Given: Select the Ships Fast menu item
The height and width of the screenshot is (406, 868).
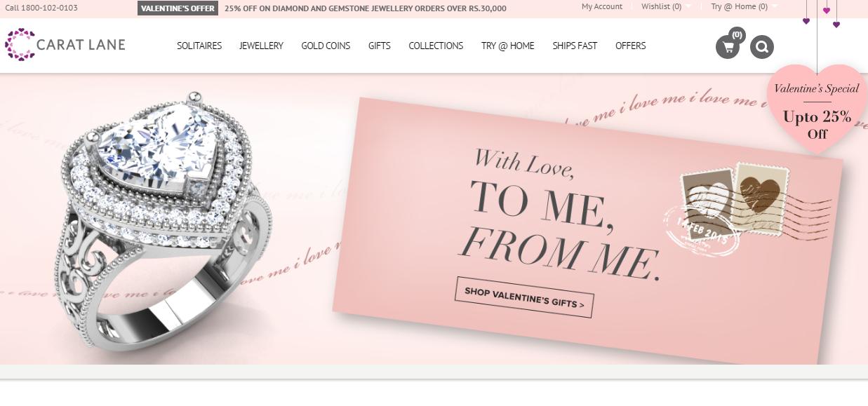Looking at the screenshot, I should (575, 46).
